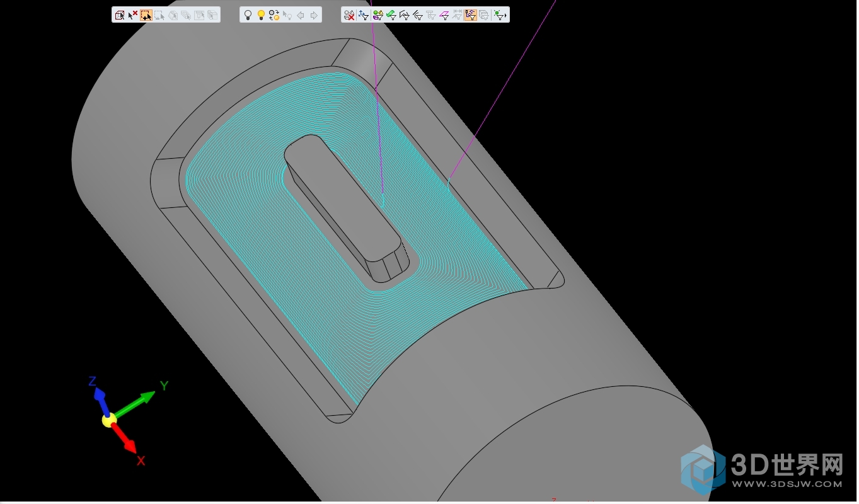The image size is (859, 504).
Task: Click the greyed left arrow icon
Action: (301, 15)
